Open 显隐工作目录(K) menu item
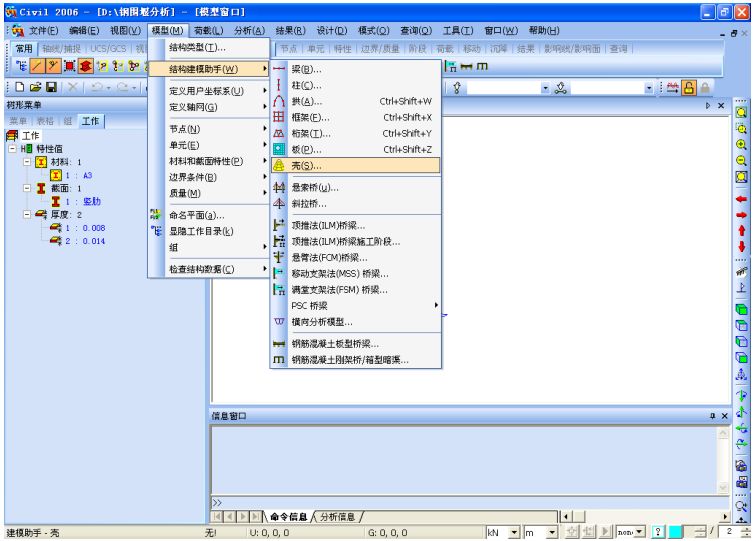The width and height of the screenshot is (756, 541). tap(209, 231)
